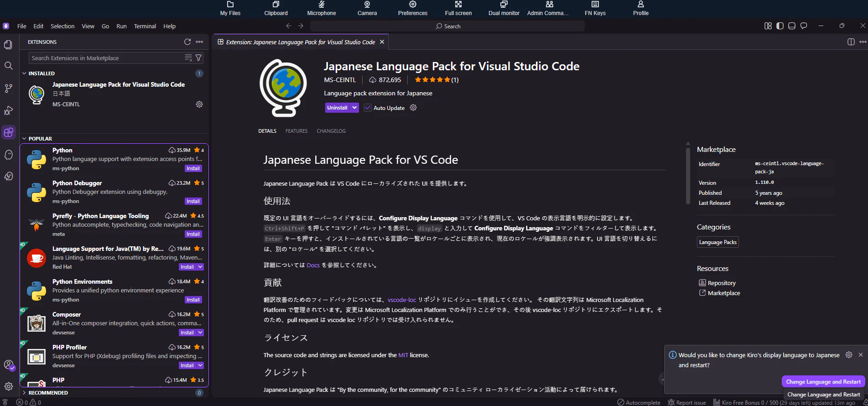Screen dimensions: 868x406
Task: Open the File menu
Action: coord(22,26)
